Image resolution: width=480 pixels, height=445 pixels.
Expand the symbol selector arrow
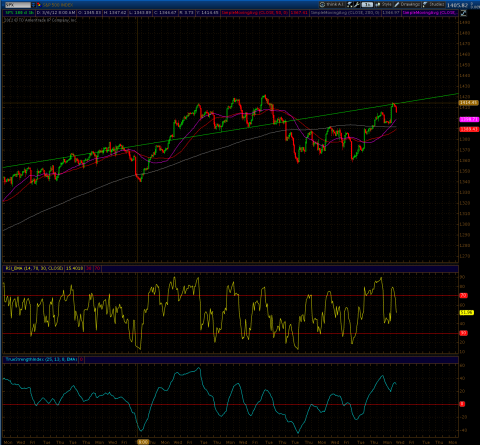point(33,5)
